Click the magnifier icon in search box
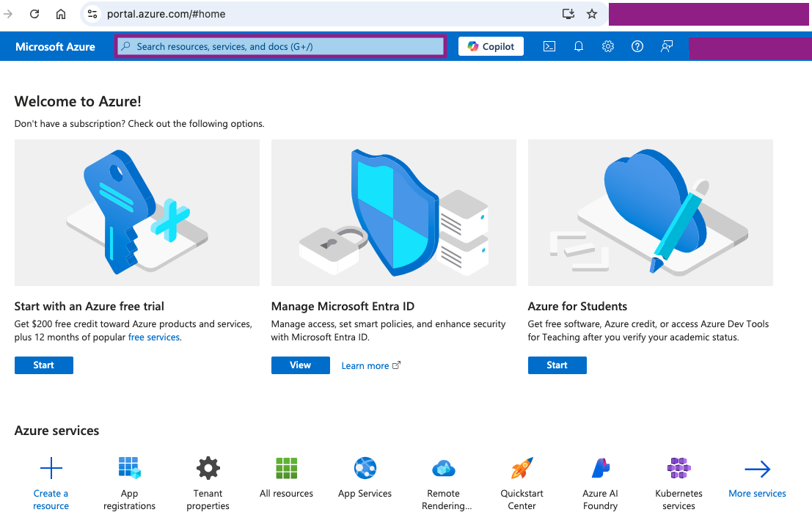The image size is (812, 526). pos(126,46)
